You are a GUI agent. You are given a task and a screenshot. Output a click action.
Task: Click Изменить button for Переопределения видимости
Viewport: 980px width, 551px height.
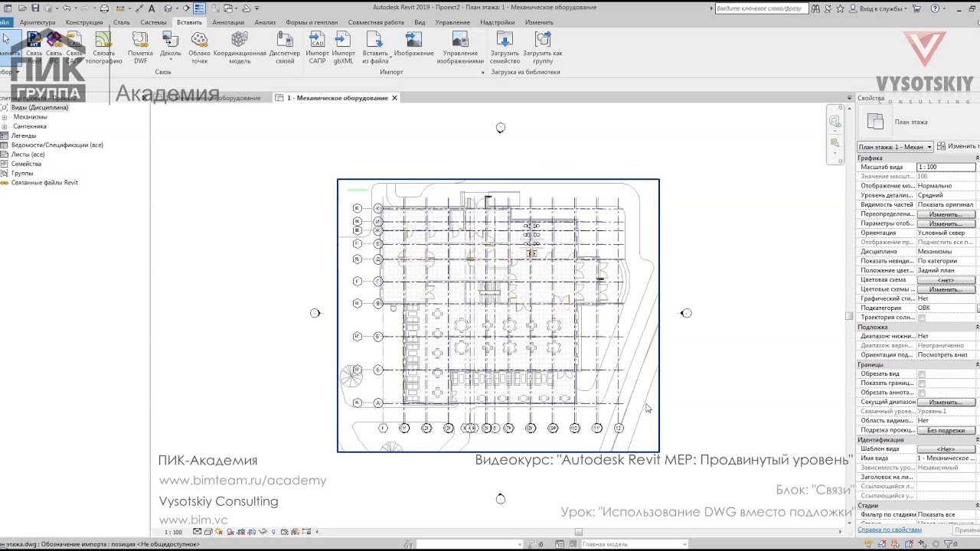coord(946,214)
